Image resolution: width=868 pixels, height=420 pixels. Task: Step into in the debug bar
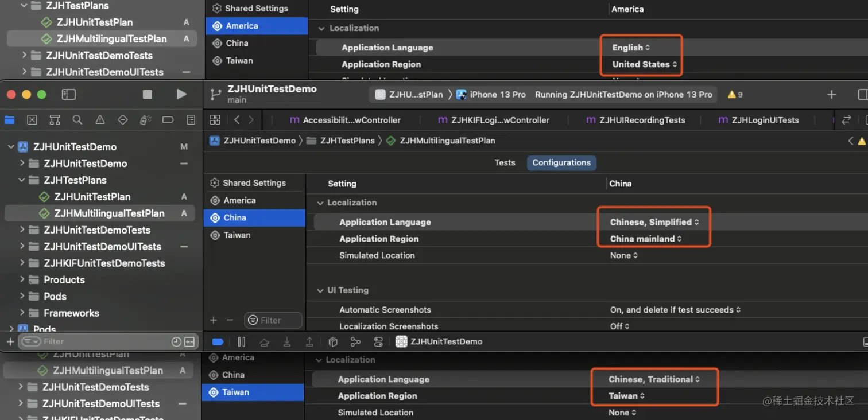(287, 342)
